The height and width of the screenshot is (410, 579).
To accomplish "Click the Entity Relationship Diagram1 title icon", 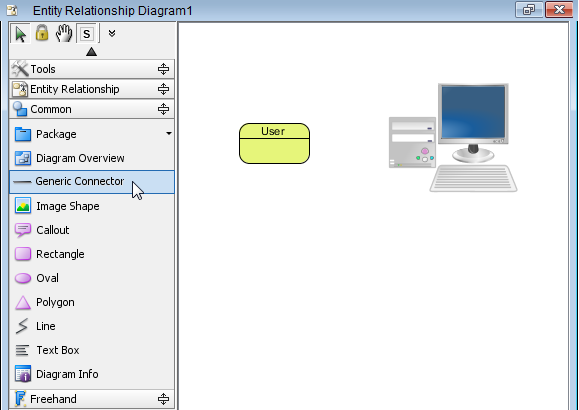I will (x=12, y=10).
